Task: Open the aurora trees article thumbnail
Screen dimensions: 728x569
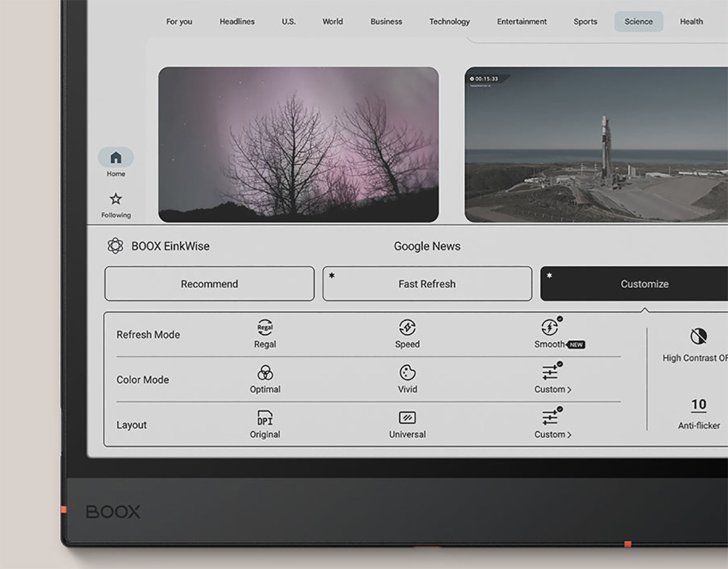Action: click(x=298, y=144)
